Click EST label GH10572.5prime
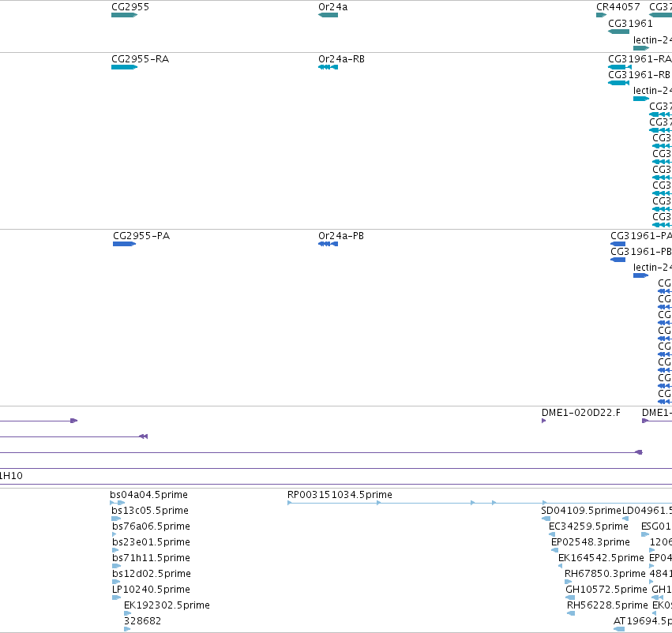The height and width of the screenshot is (633, 672). pos(606,589)
